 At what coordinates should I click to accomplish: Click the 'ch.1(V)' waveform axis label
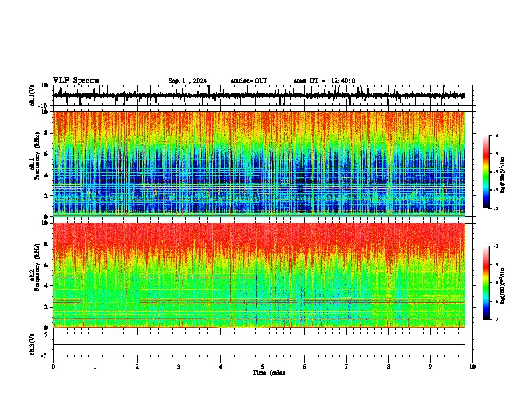tap(32, 95)
